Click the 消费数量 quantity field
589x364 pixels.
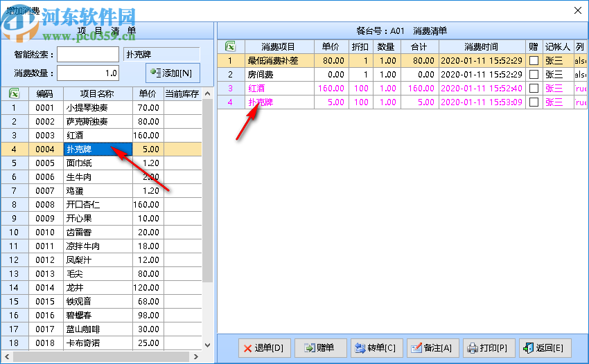(x=88, y=73)
